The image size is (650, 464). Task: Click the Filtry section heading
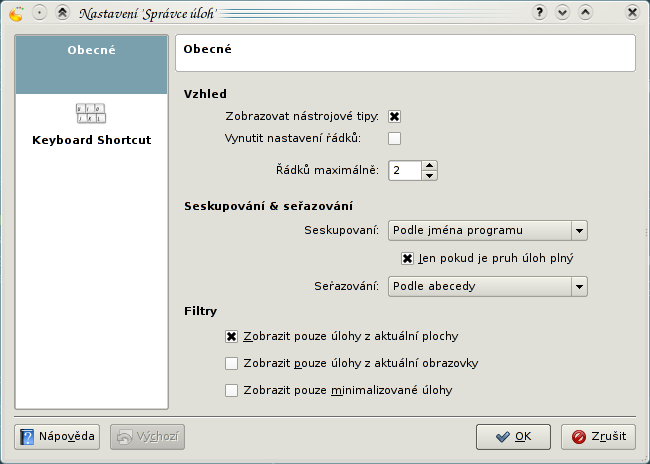click(201, 311)
